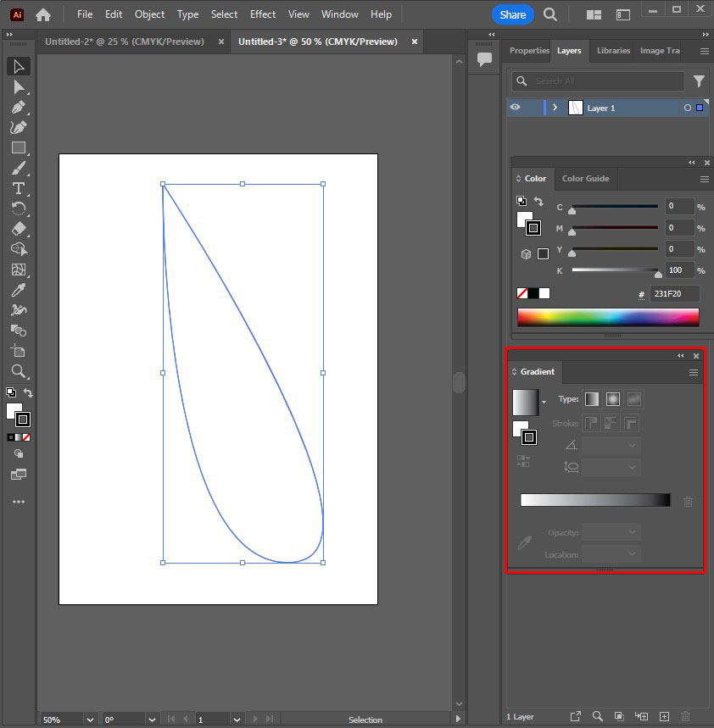Choose the Eraser tool
The image size is (714, 728).
19,229
